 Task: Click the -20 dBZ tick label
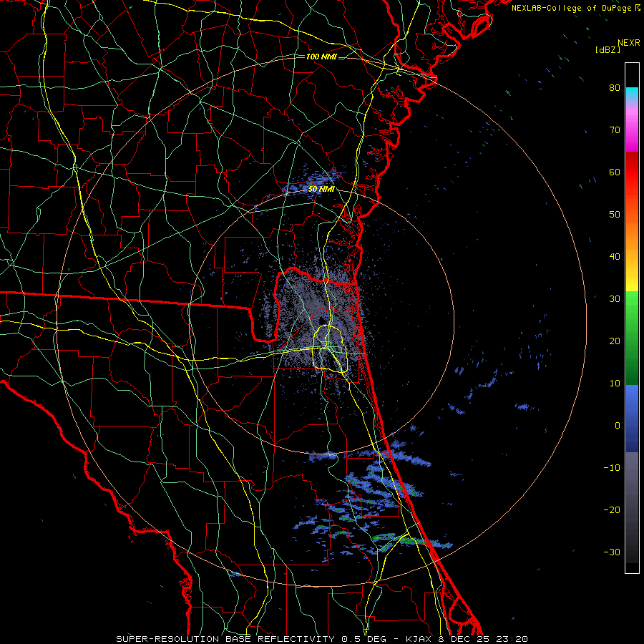612,509
